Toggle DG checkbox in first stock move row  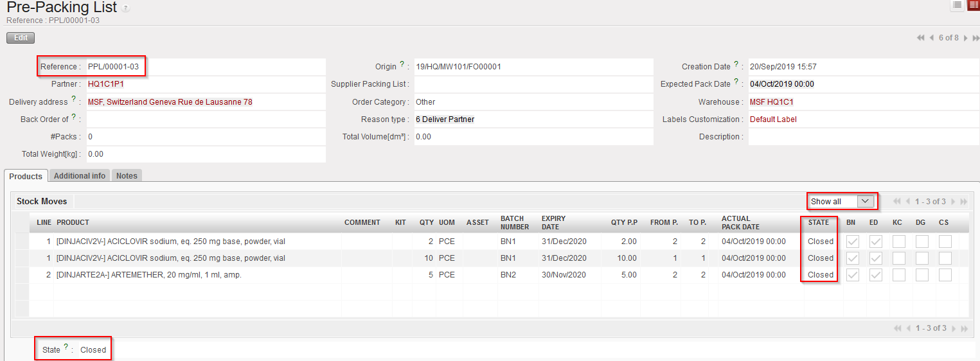(x=922, y=242)
